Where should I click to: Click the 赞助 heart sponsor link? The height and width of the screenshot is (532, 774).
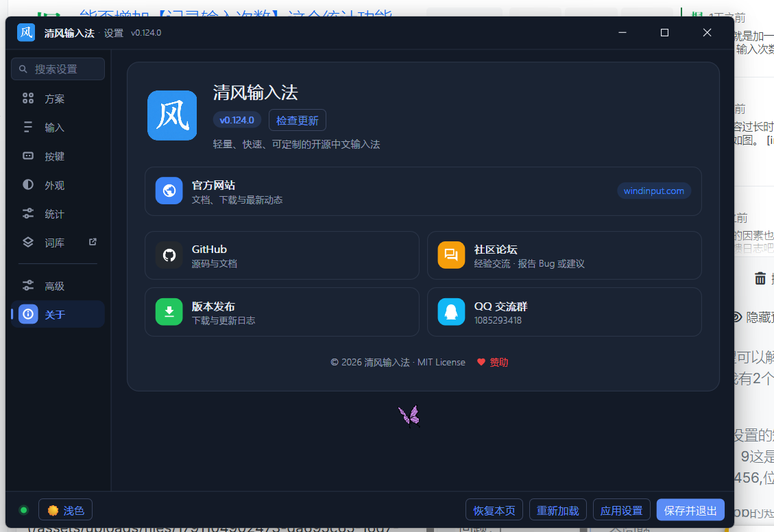click(x=493, y=362)
